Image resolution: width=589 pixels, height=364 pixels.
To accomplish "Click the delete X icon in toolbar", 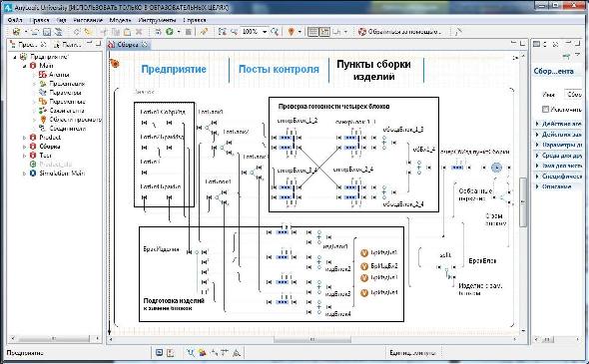I will (139, 32).
